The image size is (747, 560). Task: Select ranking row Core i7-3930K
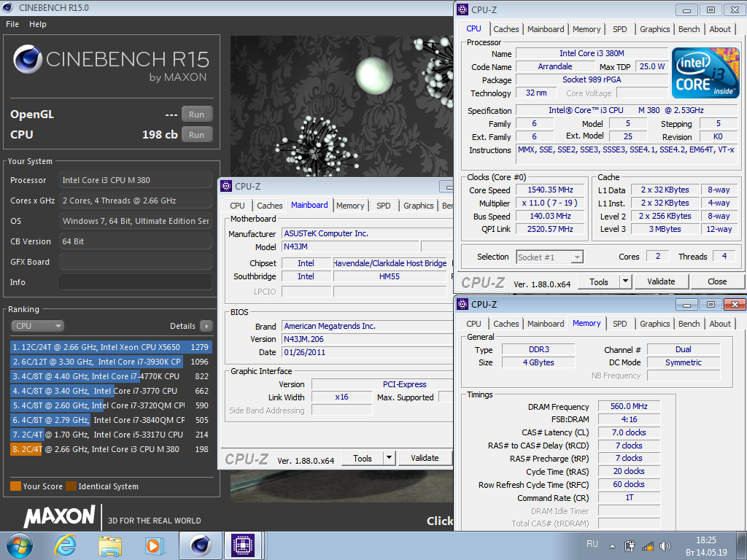[111, 362]
